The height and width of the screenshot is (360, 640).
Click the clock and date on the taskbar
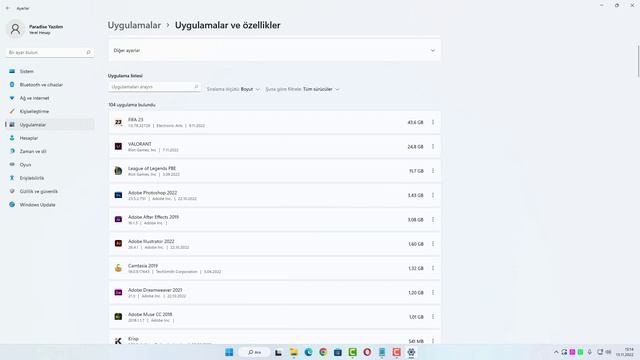pos(625,352)
